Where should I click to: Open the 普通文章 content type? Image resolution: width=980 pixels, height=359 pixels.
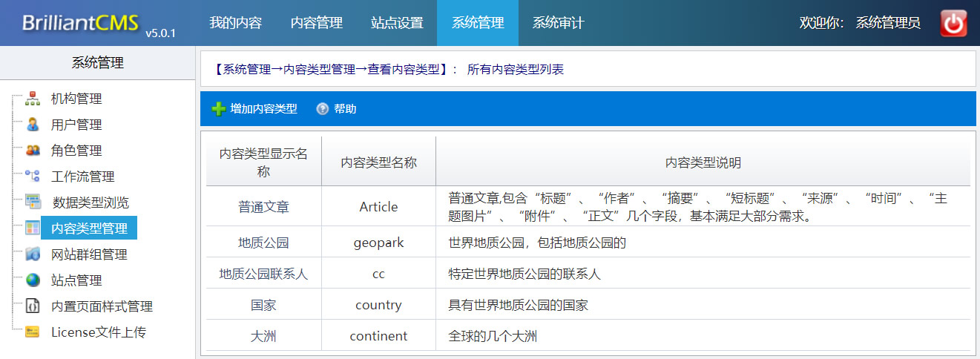click(263, 207)
